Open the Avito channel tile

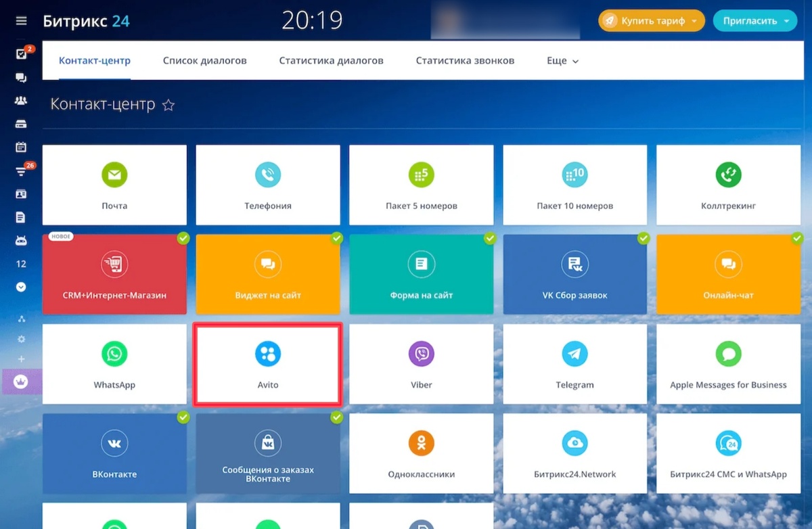click(x=268, y=364)
